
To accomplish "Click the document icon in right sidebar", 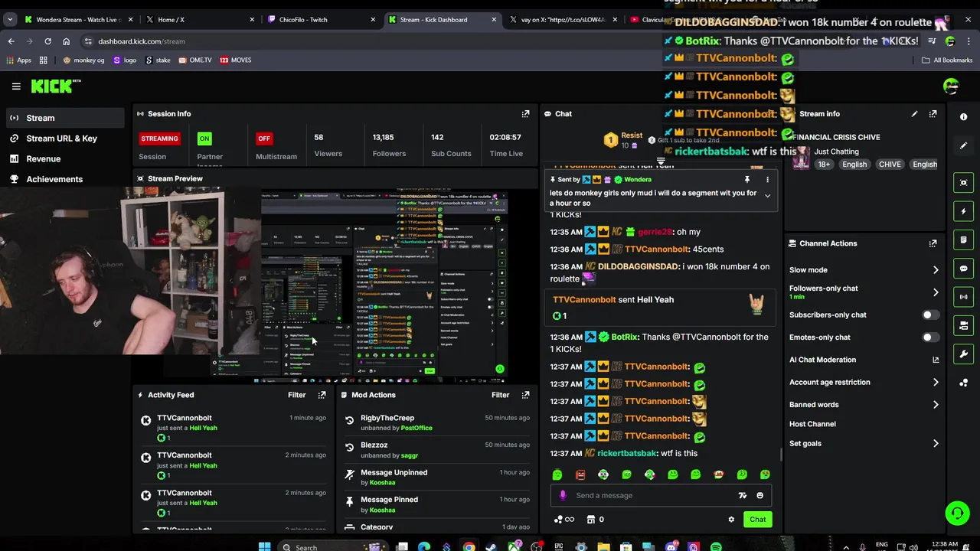I will point(964,240).
